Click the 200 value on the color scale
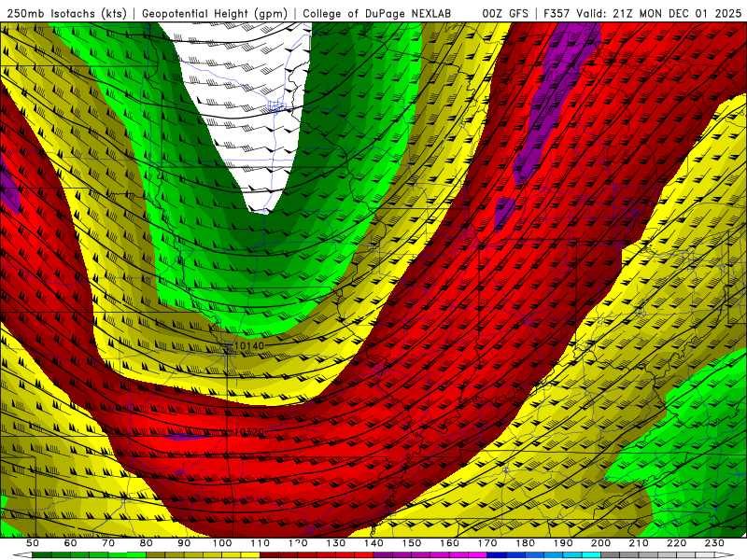The image size is (747, 560). click(x=600, y=543)
